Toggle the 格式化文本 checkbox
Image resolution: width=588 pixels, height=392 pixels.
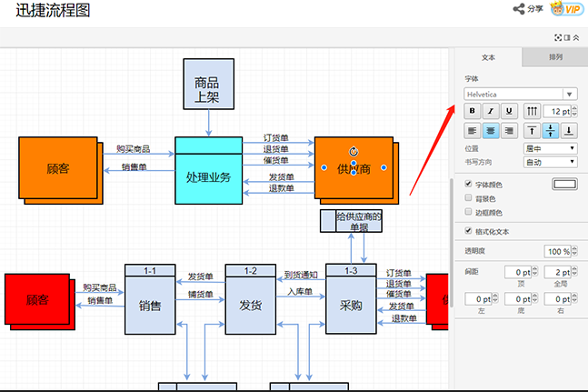coord(468,230)
